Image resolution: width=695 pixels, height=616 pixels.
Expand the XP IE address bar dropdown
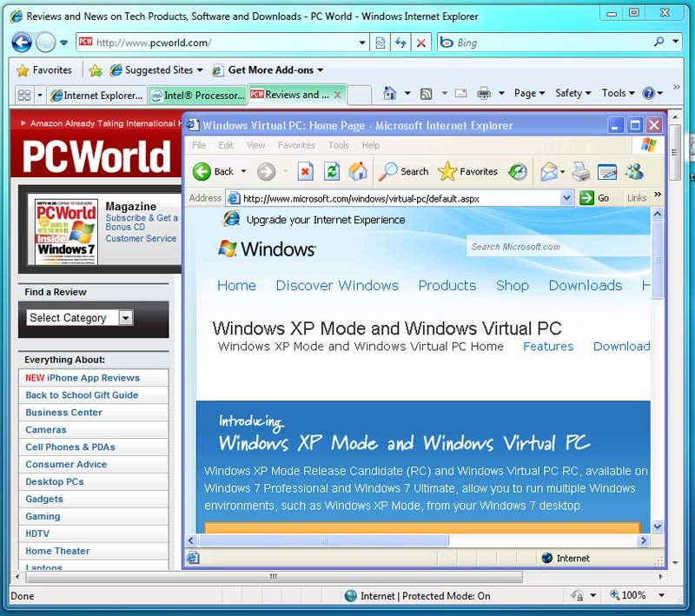click(x=566, y=198)
